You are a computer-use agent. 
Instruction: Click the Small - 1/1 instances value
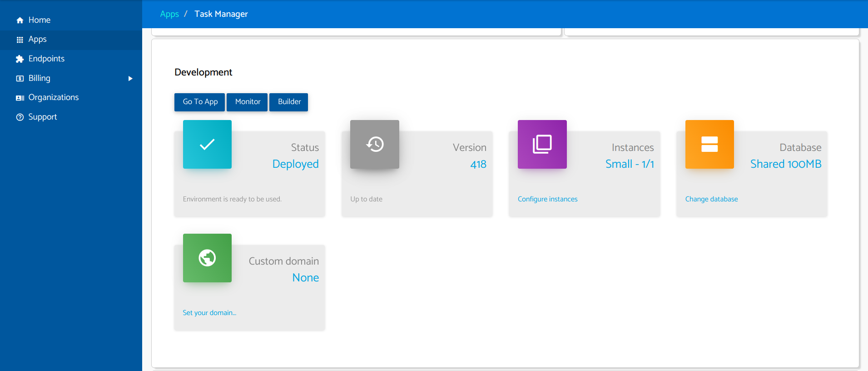click(x=630, y=164)
